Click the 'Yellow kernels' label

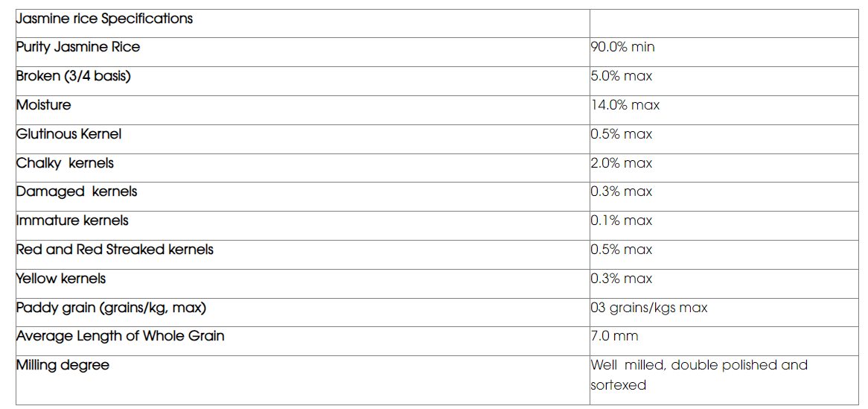tap(61, 279)
